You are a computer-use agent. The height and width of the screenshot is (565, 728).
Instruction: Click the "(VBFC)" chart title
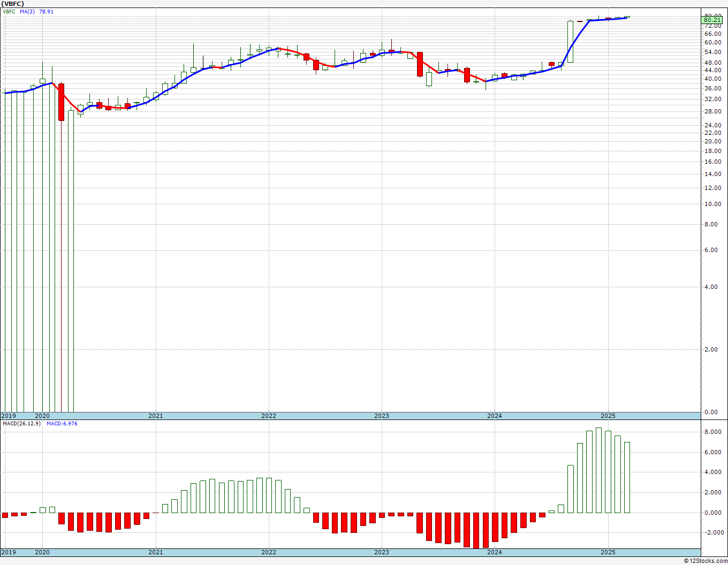[x=12, y=4]
